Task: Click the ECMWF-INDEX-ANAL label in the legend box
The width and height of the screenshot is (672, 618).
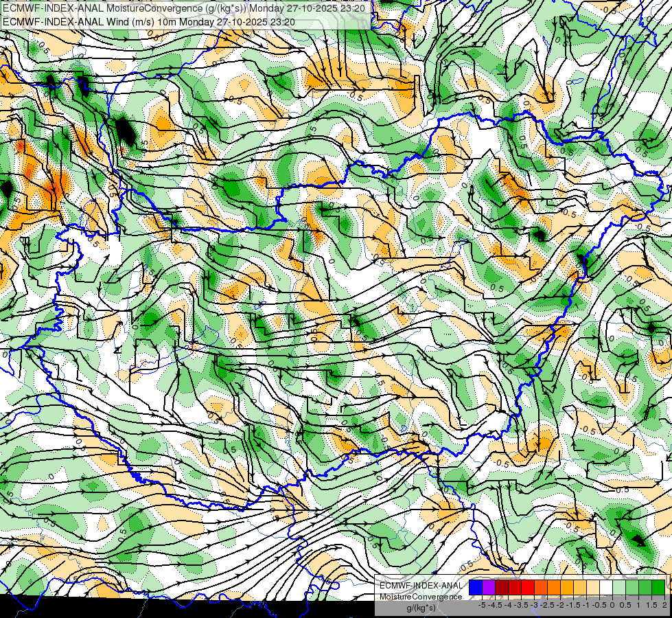Action: point(421,586)
